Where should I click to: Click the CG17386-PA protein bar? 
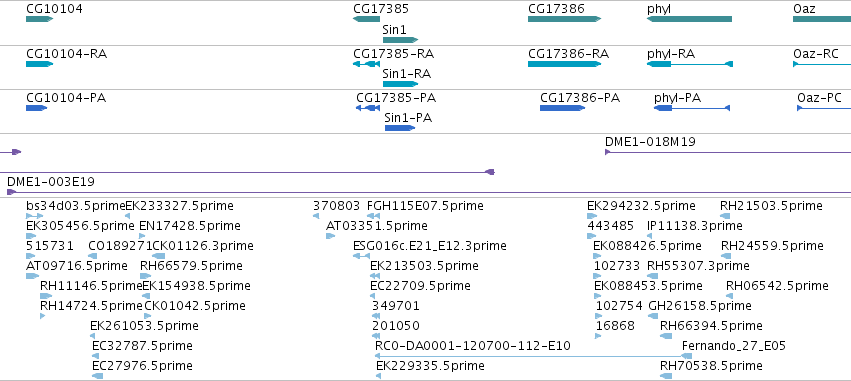(x=562, y=108)
